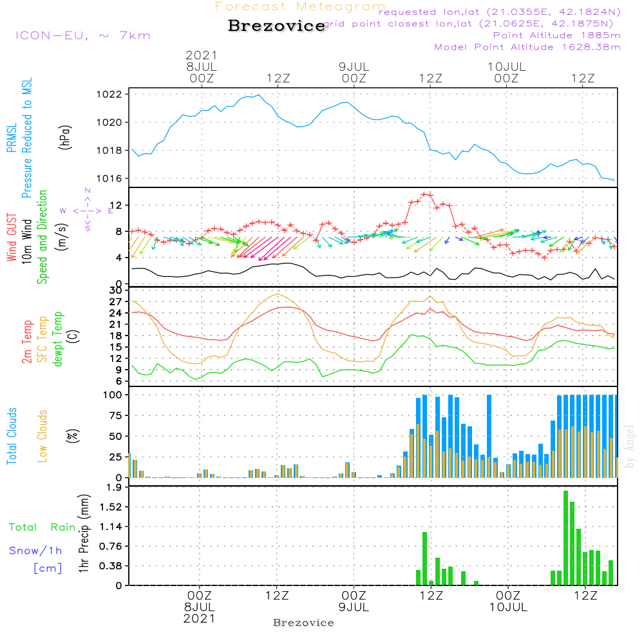The image size is (644, 644).
Task: Click the 'Pressure Reduced to MSL' axis title
Action: point(26,138)
